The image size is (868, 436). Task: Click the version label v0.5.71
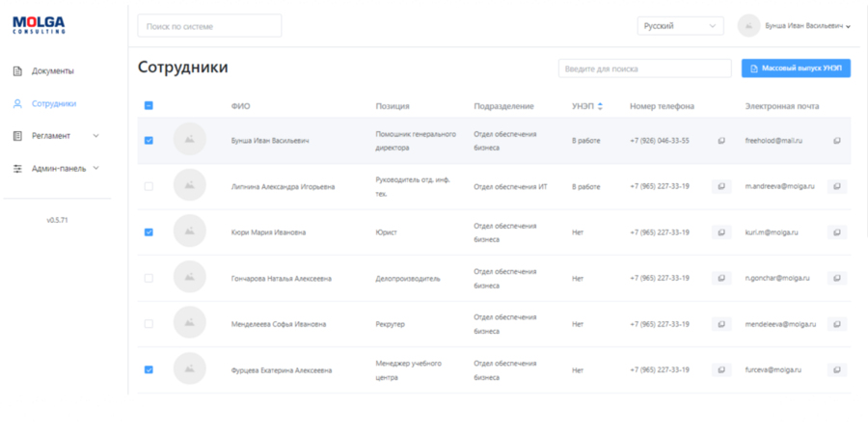[x=57, y=220]
